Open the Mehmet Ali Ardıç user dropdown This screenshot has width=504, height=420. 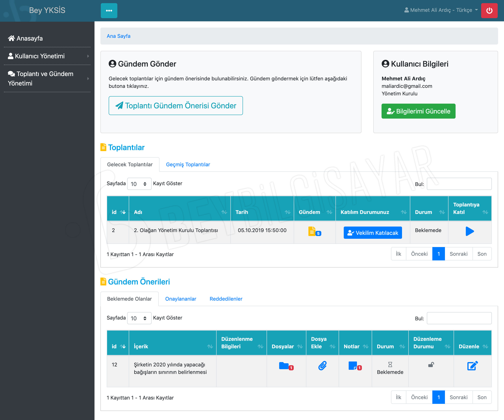pos(441,10)
